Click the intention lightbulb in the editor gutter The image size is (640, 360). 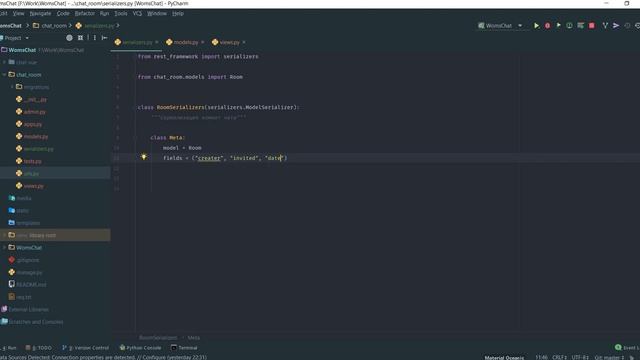[x=144, y=157]
